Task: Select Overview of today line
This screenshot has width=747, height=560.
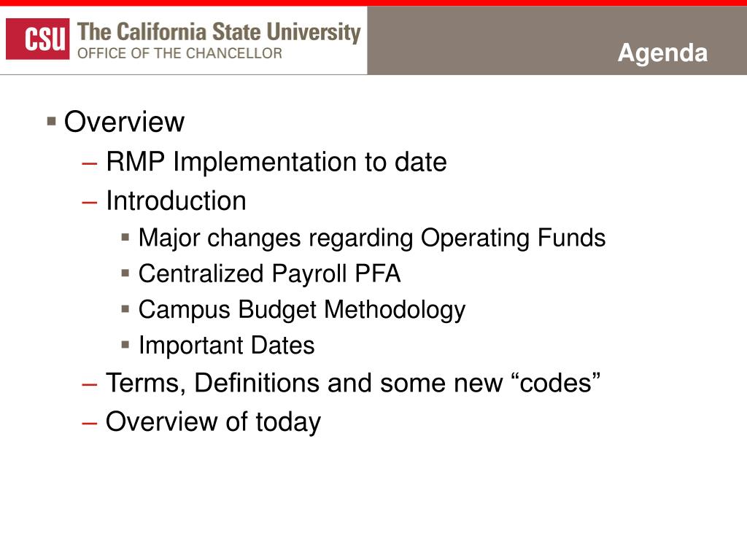Action: [214, 422]
